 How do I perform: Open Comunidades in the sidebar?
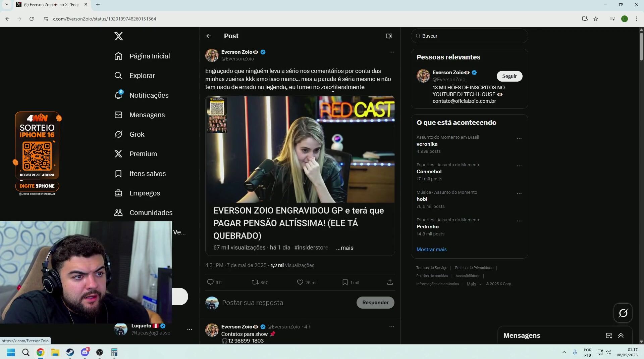click(143, 213)
